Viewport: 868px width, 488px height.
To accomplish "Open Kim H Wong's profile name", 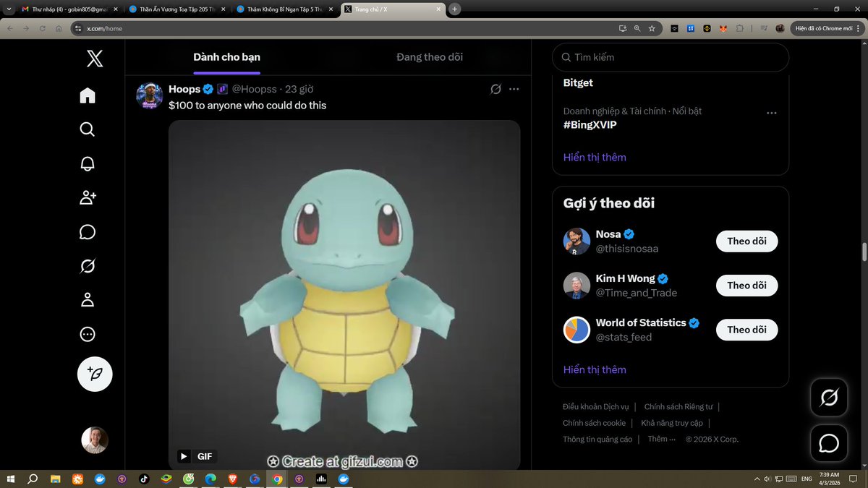I will coord(626,278).
